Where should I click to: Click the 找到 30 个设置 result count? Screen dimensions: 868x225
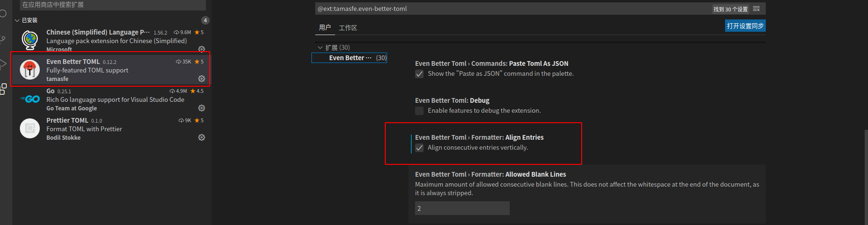click(731, 9)
